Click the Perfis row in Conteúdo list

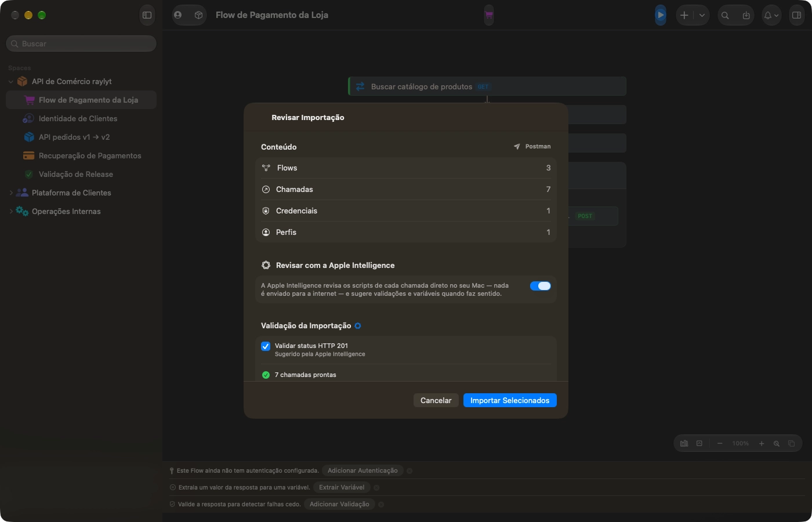click(406, 232)
